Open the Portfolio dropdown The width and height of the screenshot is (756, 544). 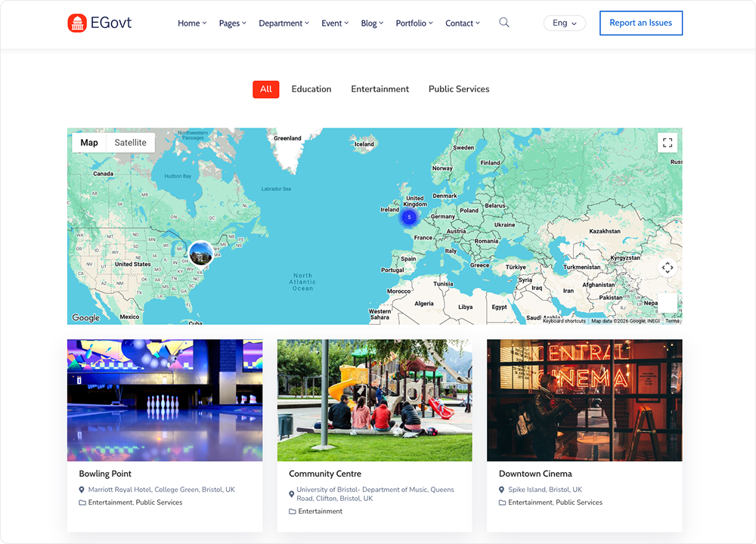(x=414, y=23)
